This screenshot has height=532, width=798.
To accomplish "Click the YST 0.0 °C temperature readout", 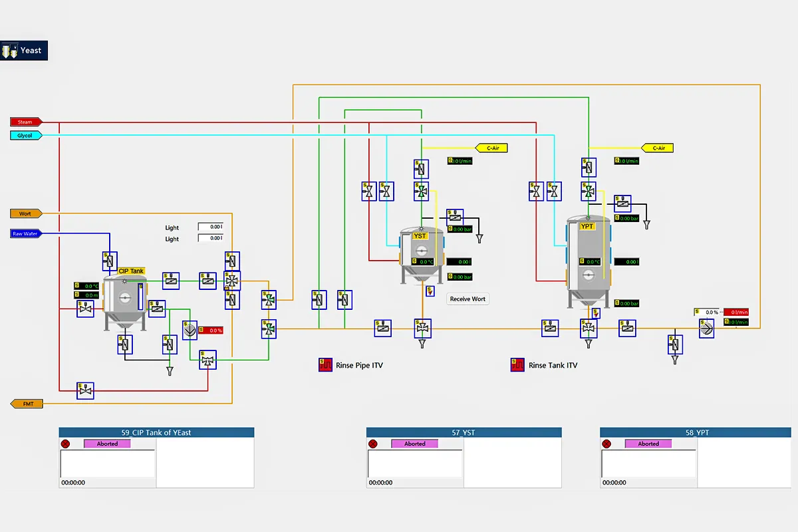I will click(x=422, y=262).
